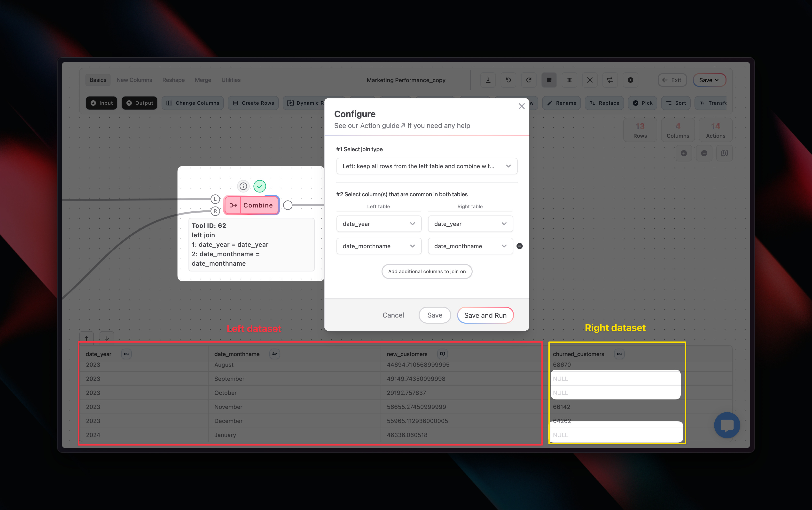Click the X clear icon in the toolbar
Screen dimensions: 812x510
tap(590, 80)
